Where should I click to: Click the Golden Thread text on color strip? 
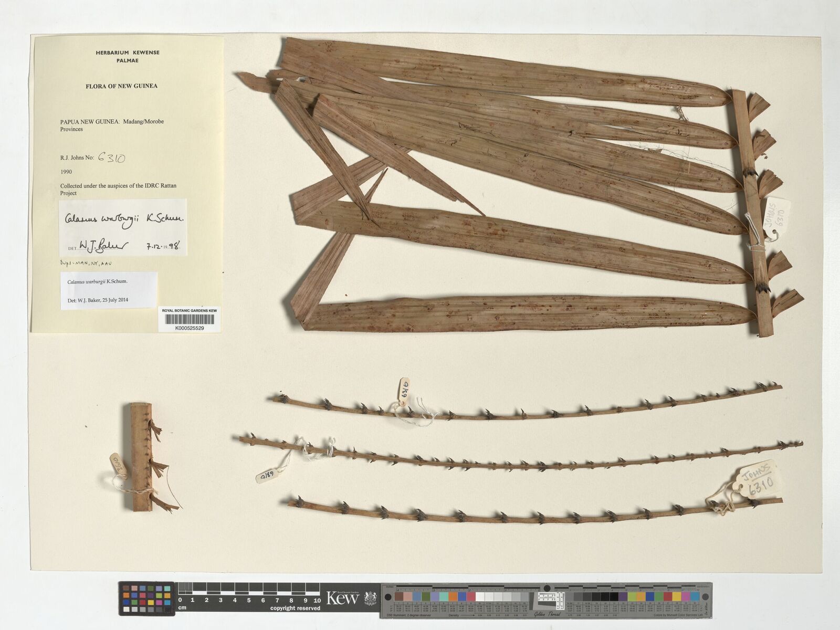(x=547, y=614)
